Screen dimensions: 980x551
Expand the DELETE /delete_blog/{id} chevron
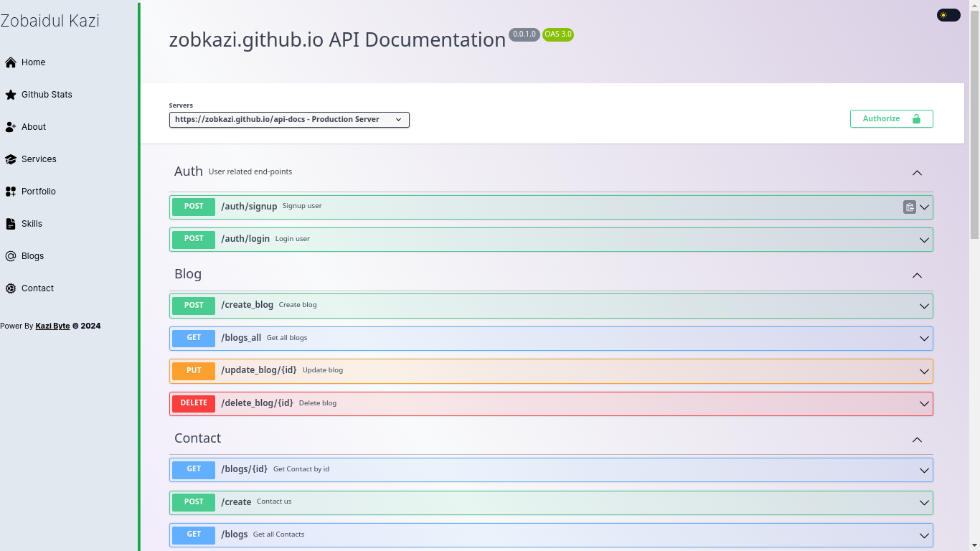click(925, 404)
